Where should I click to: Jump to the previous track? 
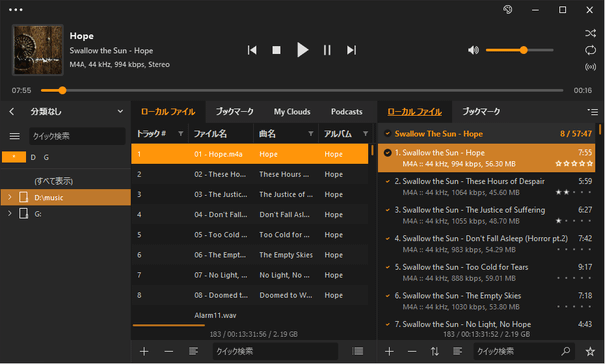click(x=252, y=50)
